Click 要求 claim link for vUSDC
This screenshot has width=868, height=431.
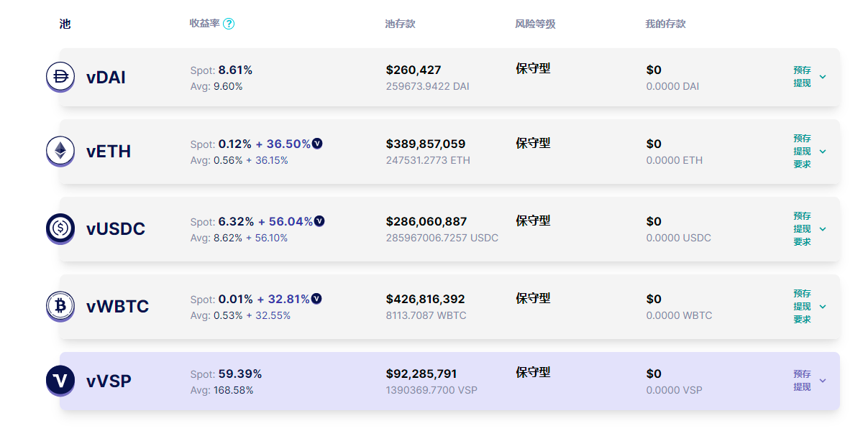click(x=802, y=242)
